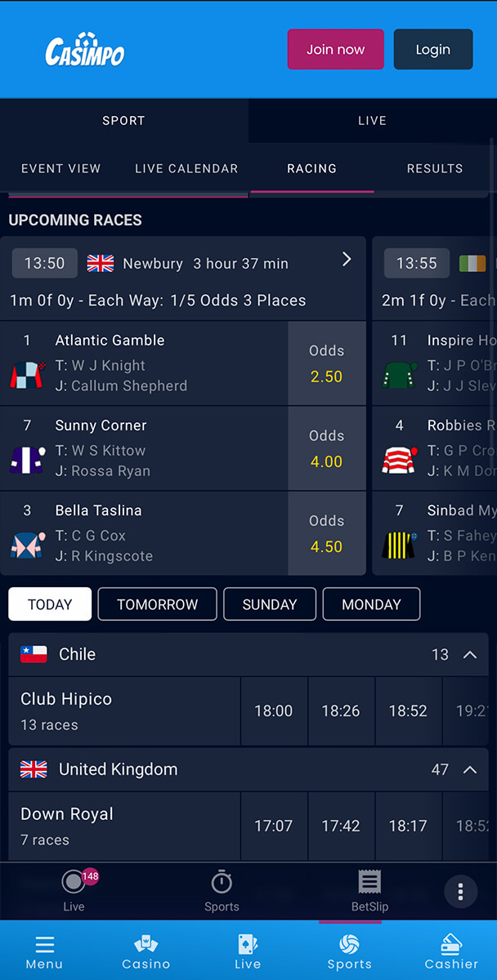The width and height of the screenshot is (497, 980).
Task: Click the Join now button
Action: point(336,49)
